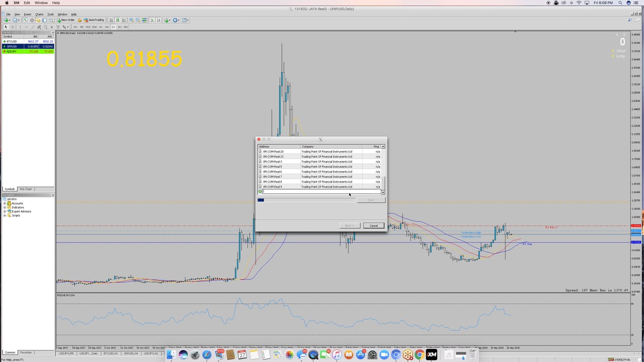Open the File menu

[x=8, y=14]
